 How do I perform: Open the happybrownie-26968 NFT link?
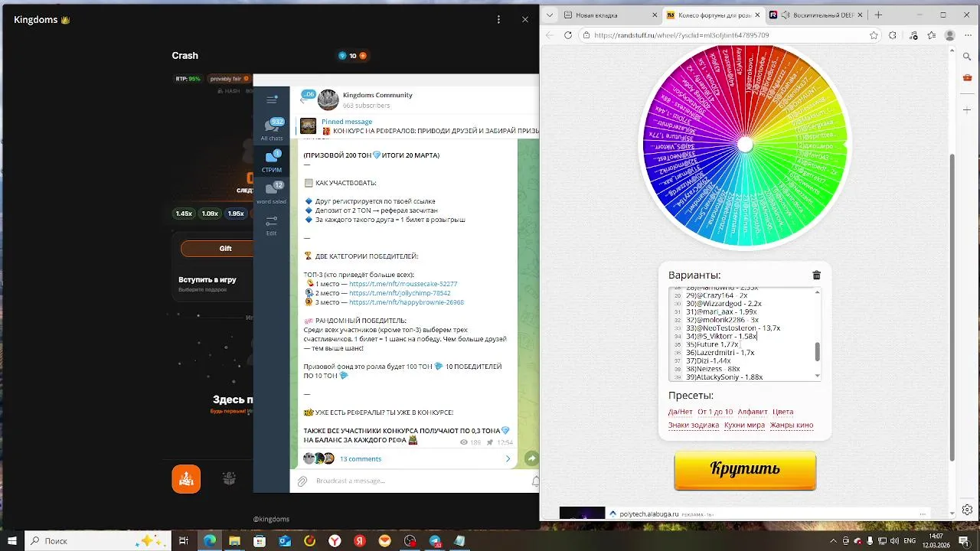coord(407,302)
